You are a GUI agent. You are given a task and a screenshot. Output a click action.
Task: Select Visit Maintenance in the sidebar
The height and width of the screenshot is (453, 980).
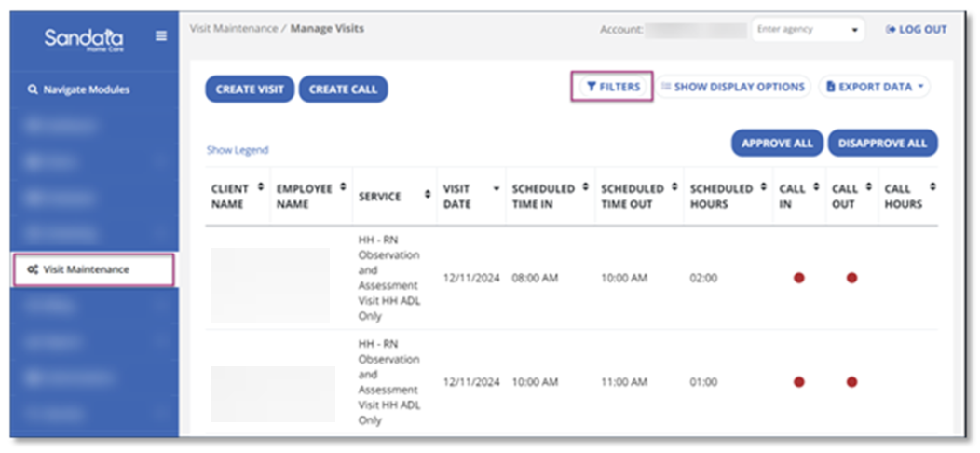[x=92, y=269]
